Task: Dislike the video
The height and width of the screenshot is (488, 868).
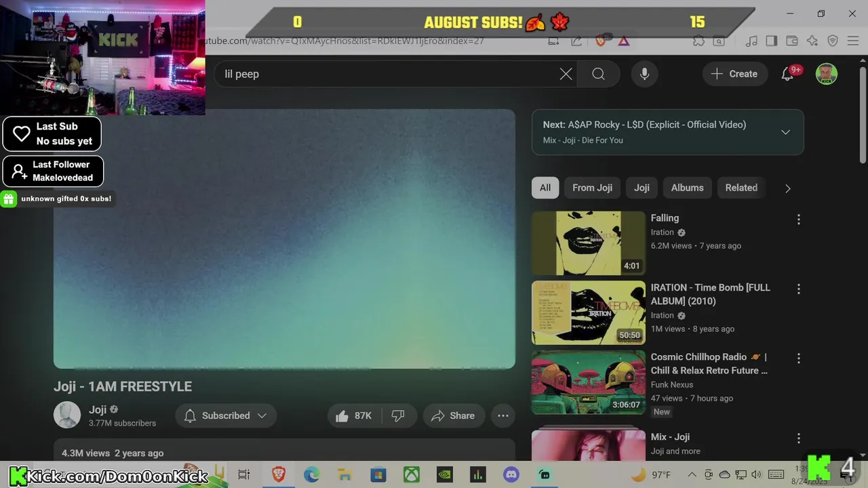Action: tap(399, 415)
